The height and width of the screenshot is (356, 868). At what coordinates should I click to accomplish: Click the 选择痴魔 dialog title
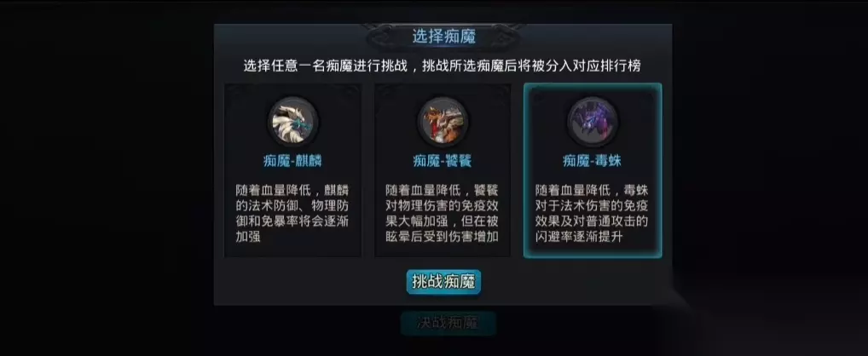444,37
